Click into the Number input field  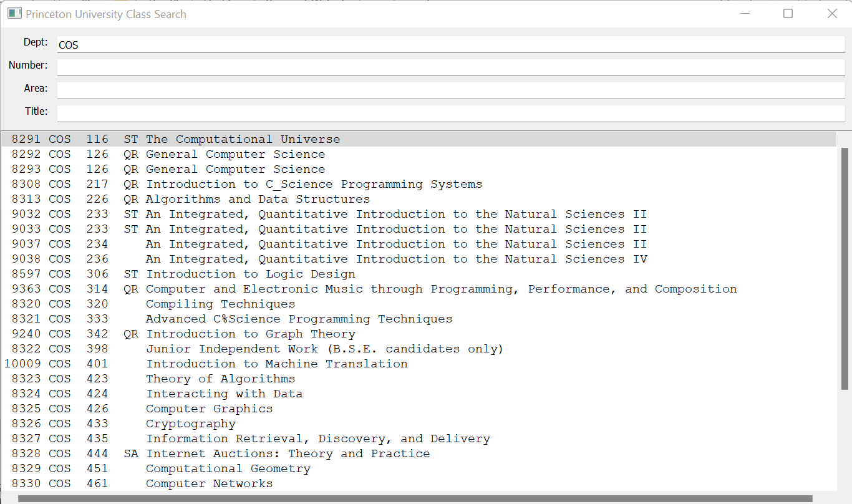click(451, 67)
